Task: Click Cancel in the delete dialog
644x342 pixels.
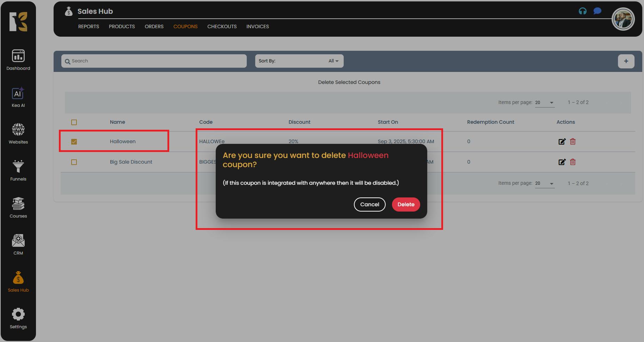Action: click(369, 204)
